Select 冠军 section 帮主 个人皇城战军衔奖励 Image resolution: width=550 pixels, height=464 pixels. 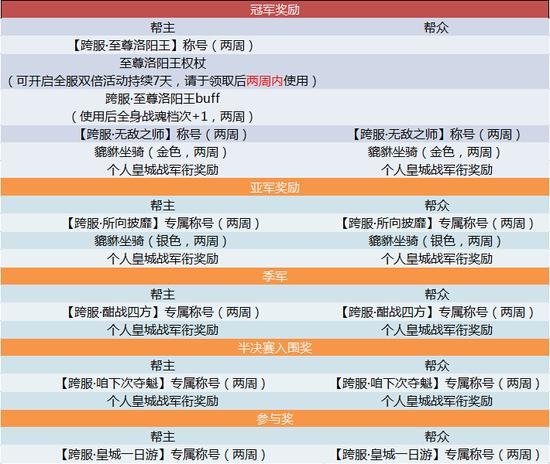(162, 170)
